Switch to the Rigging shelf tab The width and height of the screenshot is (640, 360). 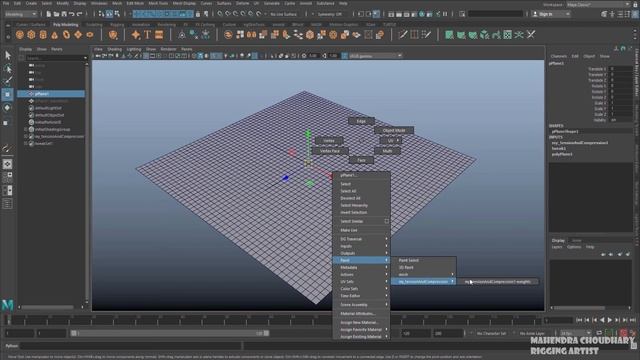point(117,24)
